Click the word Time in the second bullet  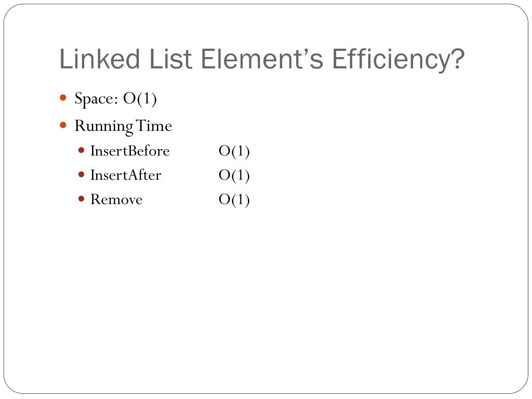[x=154, y=126]
